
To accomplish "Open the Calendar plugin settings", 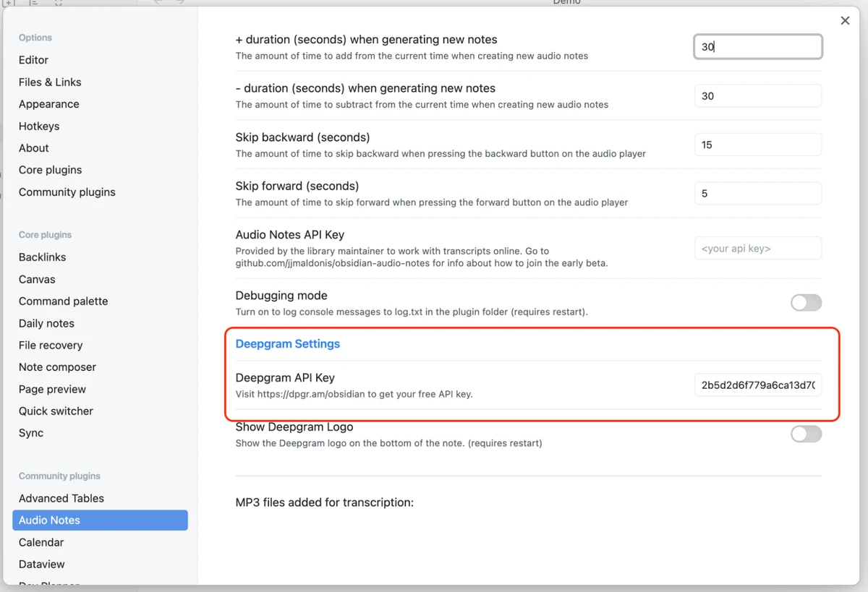I will [41, 542].
